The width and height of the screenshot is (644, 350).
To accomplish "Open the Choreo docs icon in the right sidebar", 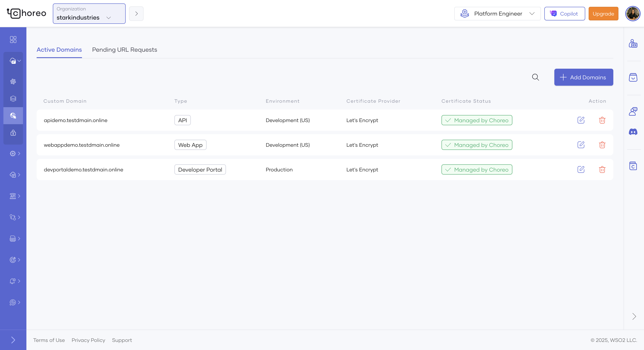I will [x=633, y=166].
